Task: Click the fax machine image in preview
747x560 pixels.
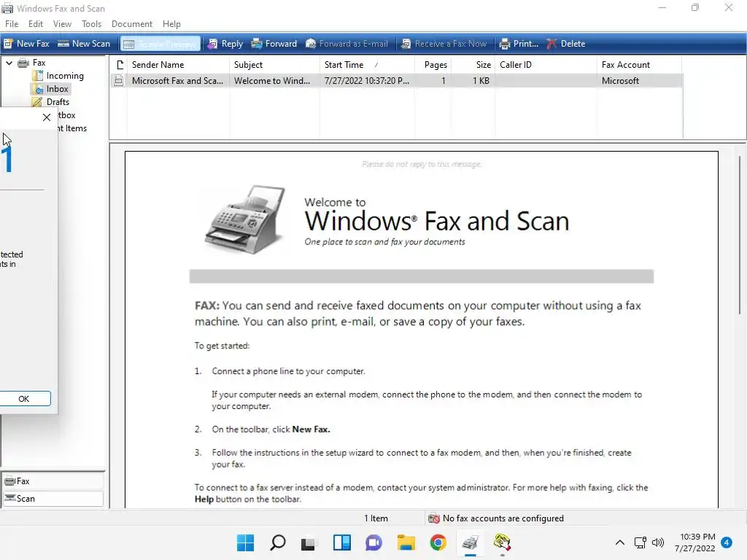Action: tap(246, 219)
